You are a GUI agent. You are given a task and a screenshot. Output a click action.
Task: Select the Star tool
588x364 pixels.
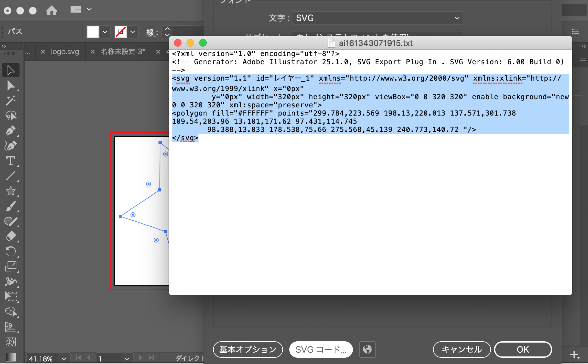tap(11, 191)
